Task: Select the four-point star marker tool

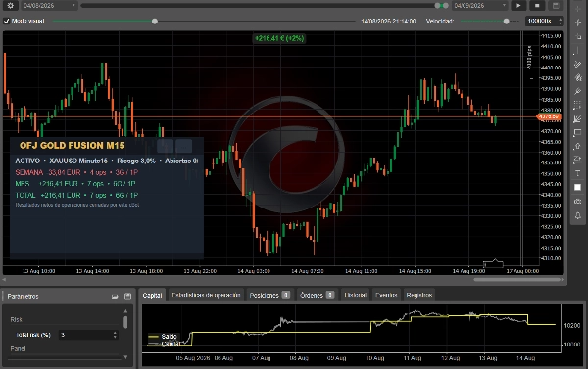Action: tap(578, 23)
